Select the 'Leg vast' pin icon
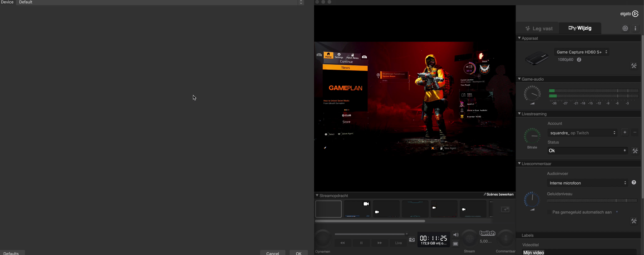Image resolution: width=644 pixels, height=255 pixels. coord(527,28)
